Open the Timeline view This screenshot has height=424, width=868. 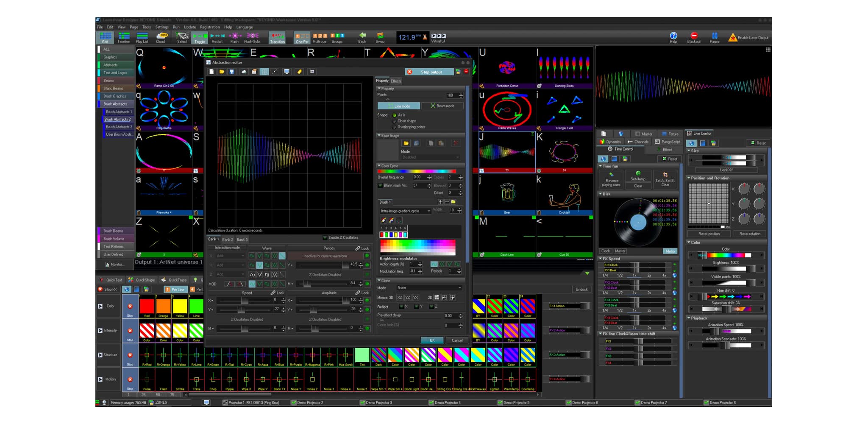tap(123, 37)
